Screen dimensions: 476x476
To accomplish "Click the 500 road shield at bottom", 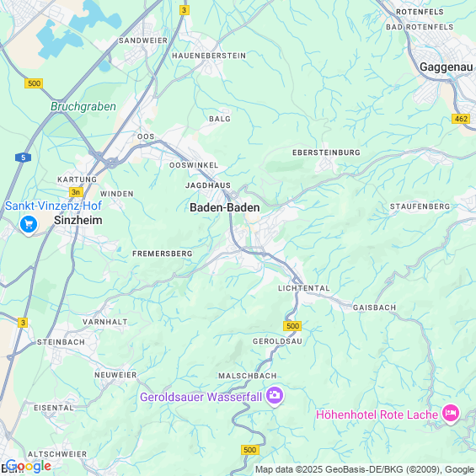I will pyautogui.click(x=250, y=450).
